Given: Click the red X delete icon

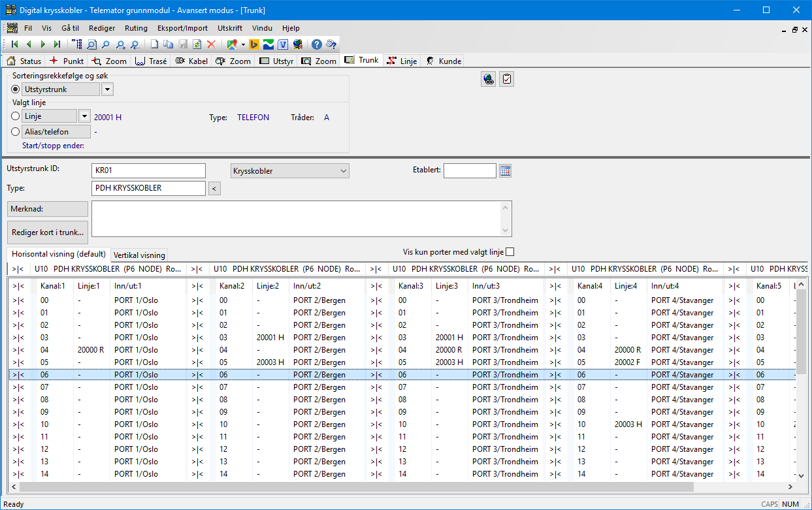Looking at the screenshot, I should (211, 44).
